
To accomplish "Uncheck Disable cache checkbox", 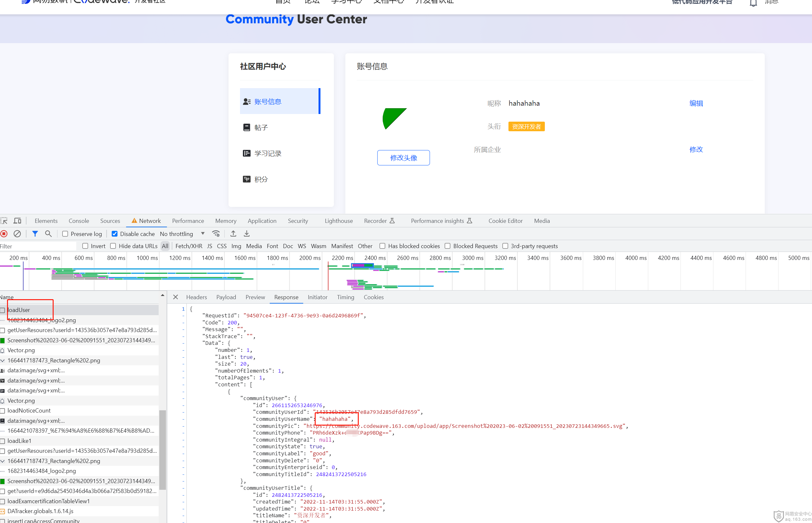I will coord(115,234).
